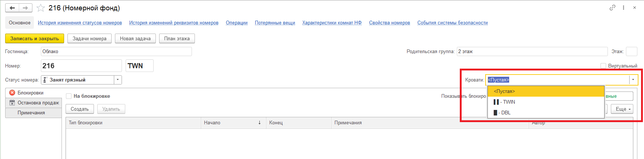The height and width of the screenshot is (159, 644).
Task: Open the План этажа button
Action: 177,38
